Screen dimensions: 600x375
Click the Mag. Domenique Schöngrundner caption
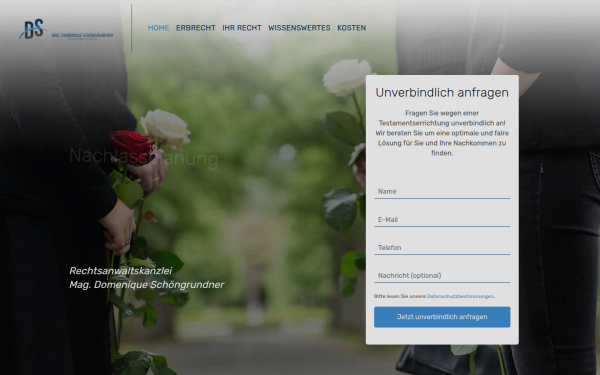point(147,285)
